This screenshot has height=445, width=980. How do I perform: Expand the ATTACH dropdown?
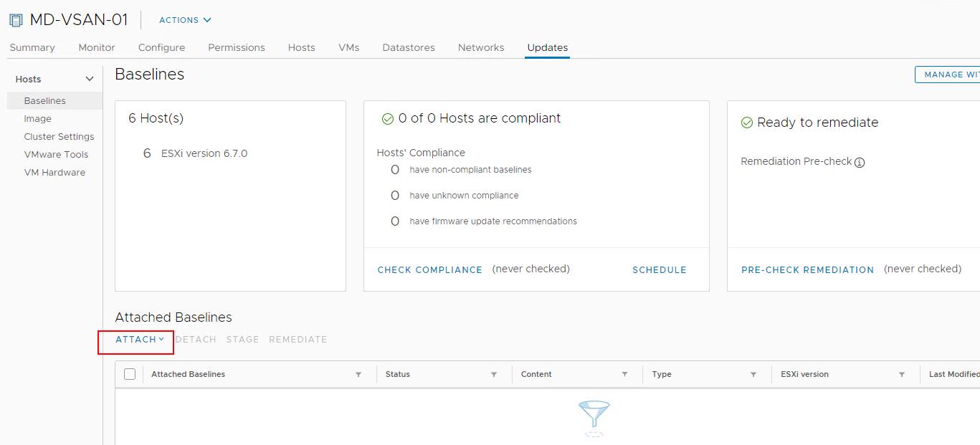[x=140, y=340]
